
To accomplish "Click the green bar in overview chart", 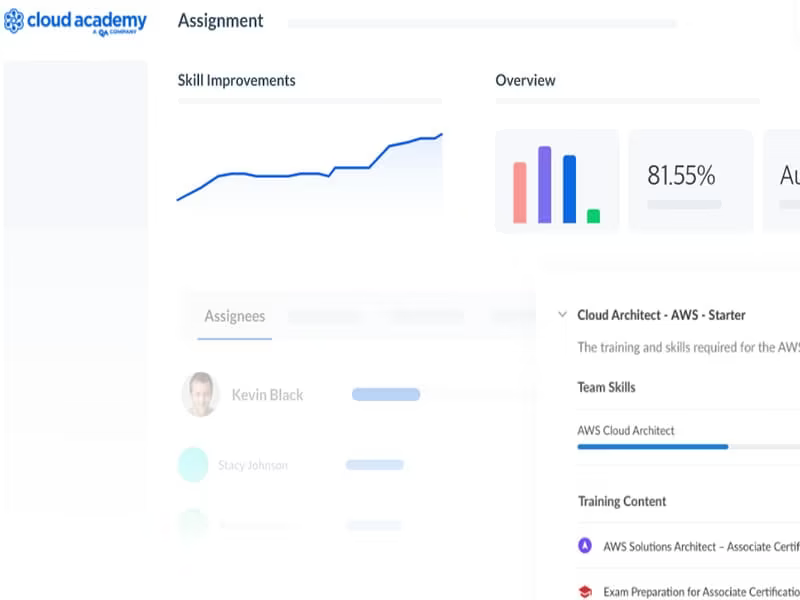I will (593, 216).
